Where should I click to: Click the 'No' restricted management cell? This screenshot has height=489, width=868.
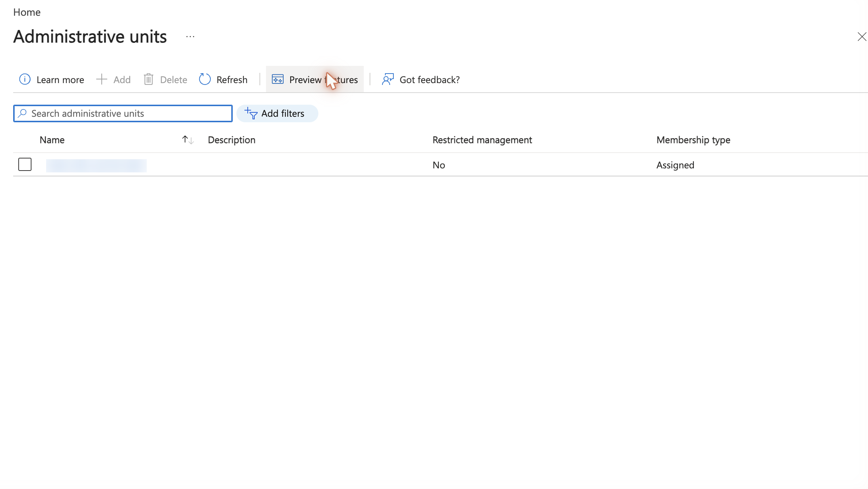pyautogui.click(x=439, y=165)
